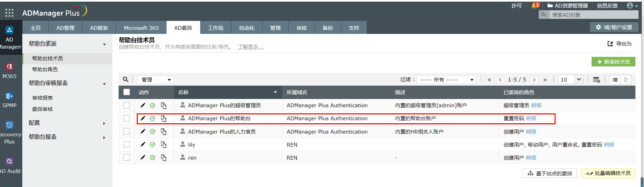The height and width of the screenshot is (187, 644).
Task: Copy the ren technician entry
Action: click(163, 158)
